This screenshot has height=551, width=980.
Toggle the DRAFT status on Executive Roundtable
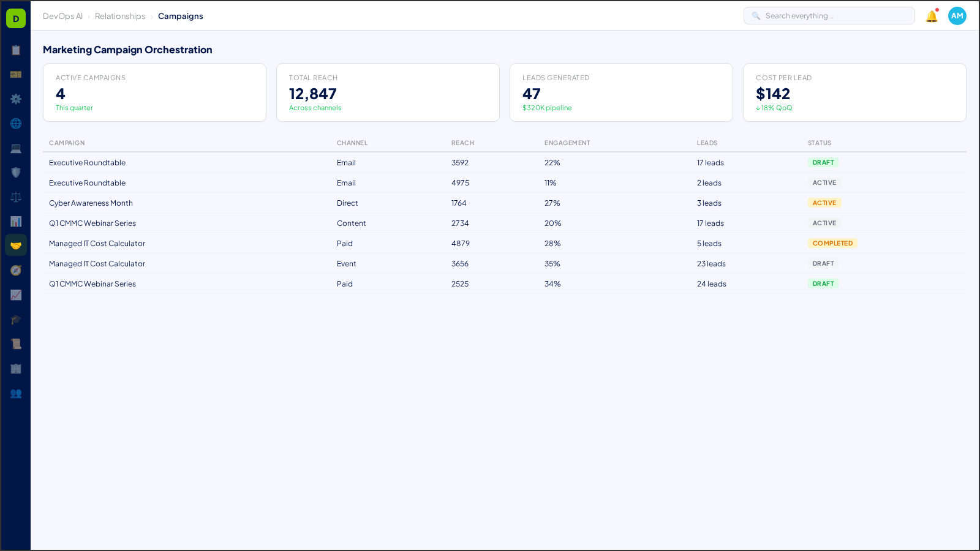click(823, 162)
